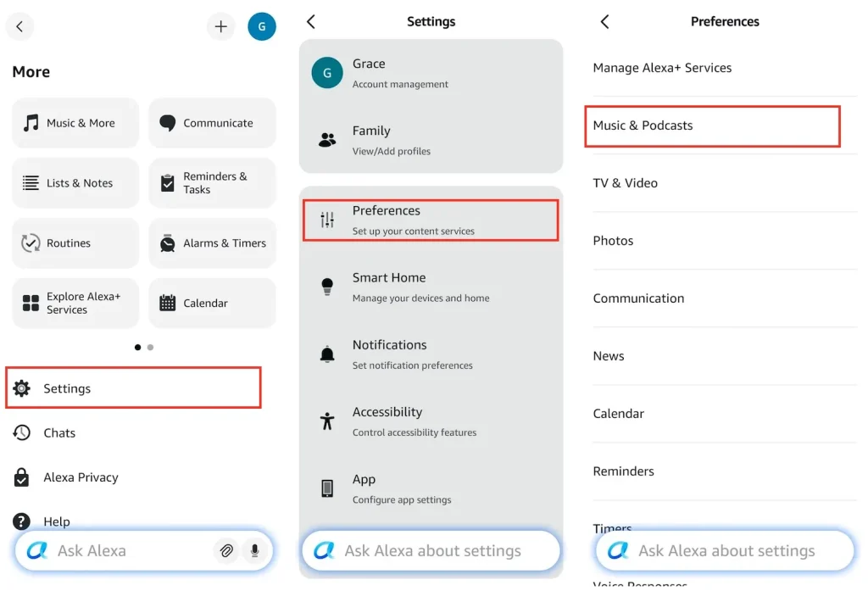The height and width of the screenshot is (591, 868).
Task: Tap the Smart Home light bulb icon
Action: [327, 287]
